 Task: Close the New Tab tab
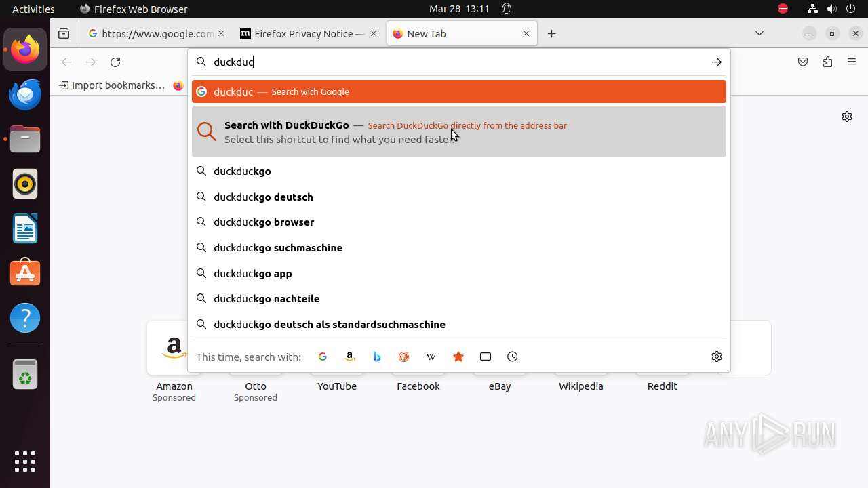pyautogui.click(x=526, y=33)
